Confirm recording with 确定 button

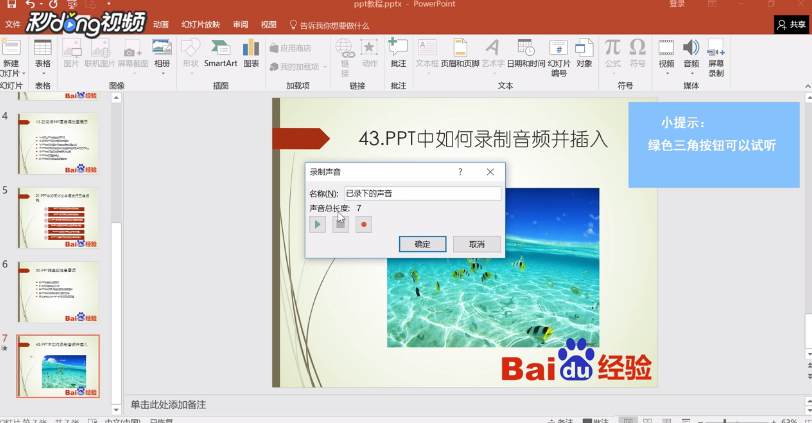(422, 244)
